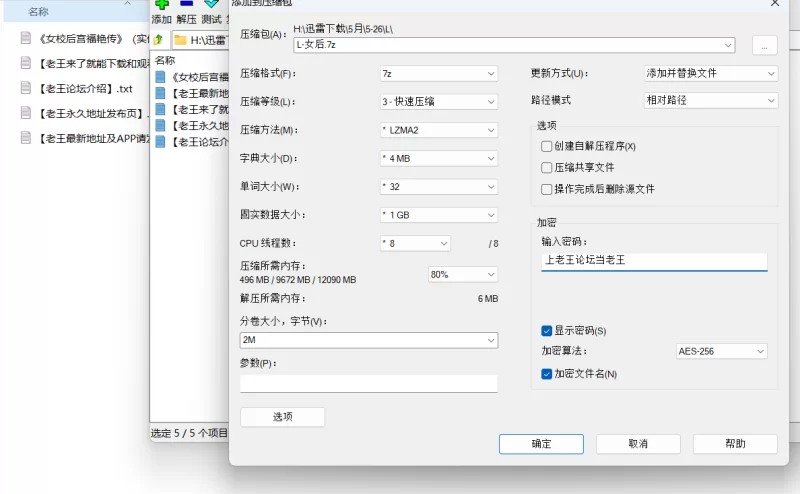Click the 【老王论坛介绍】.txt file name in Explorer
This screenshot has width=800, height=494.
85,88
